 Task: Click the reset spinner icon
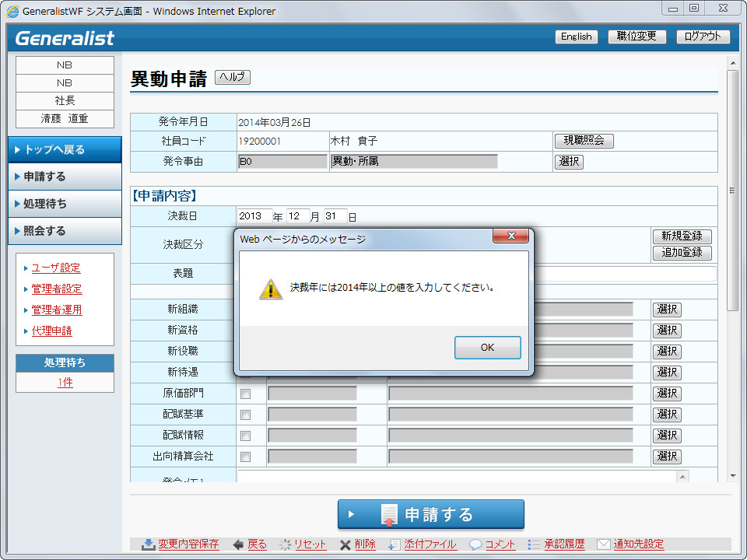tap(285, 544)
